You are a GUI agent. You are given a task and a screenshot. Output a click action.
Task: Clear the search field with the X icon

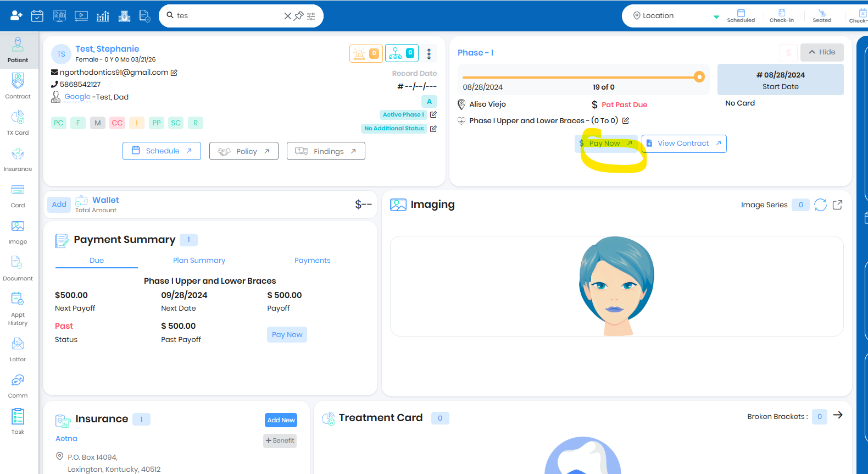[x=287, y=16]
